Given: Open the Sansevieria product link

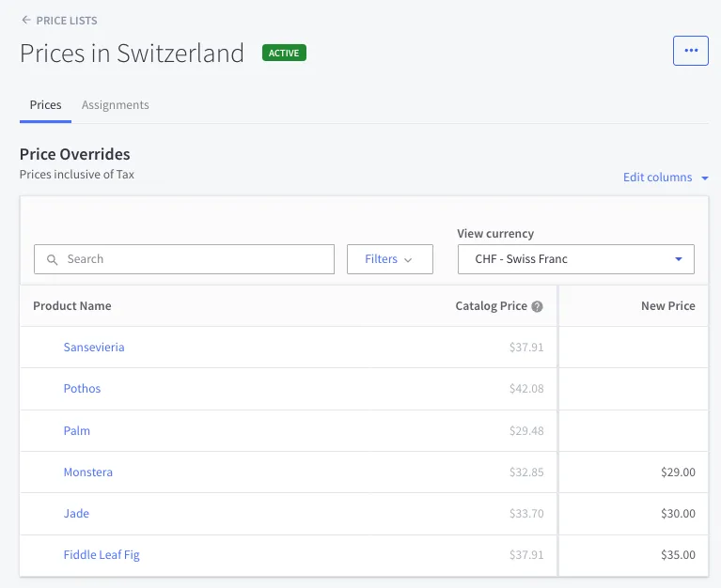Looking at the screenshot, I should tap(94, 348).
